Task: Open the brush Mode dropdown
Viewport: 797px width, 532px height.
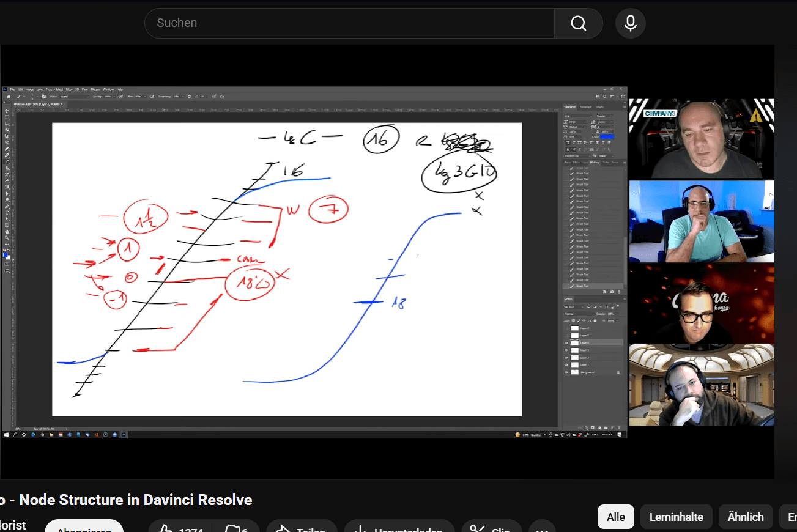Action: coord(74,97)
